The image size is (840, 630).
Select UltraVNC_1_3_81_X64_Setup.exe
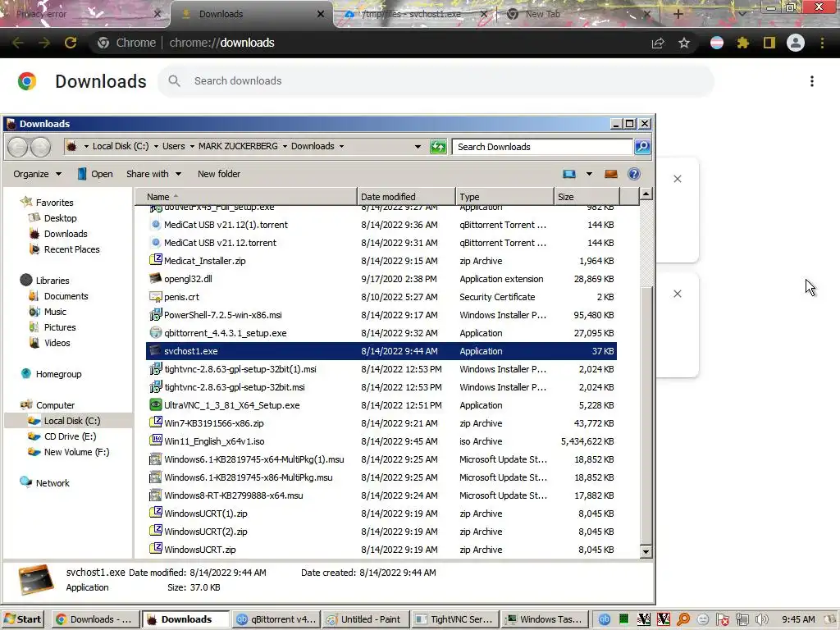[x=381, y=405]
